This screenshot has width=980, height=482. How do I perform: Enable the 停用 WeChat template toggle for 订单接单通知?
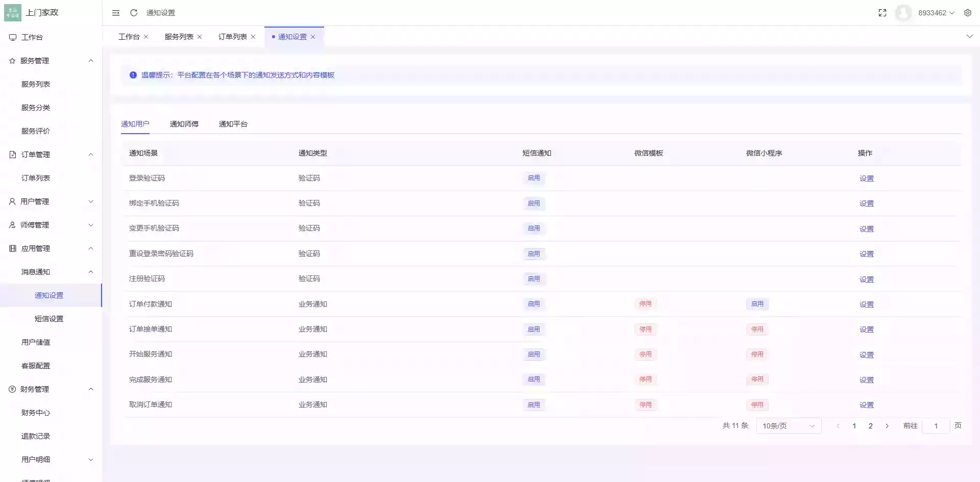(646, 329)
